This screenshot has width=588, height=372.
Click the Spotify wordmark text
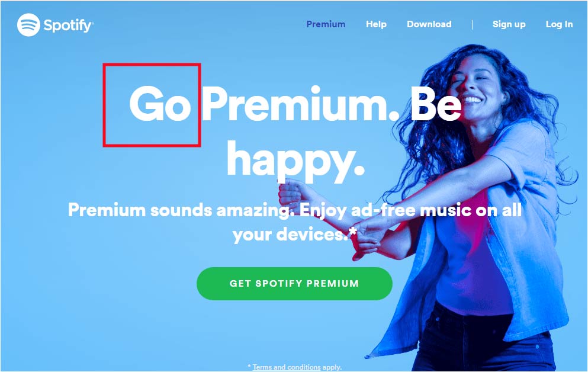68,25
